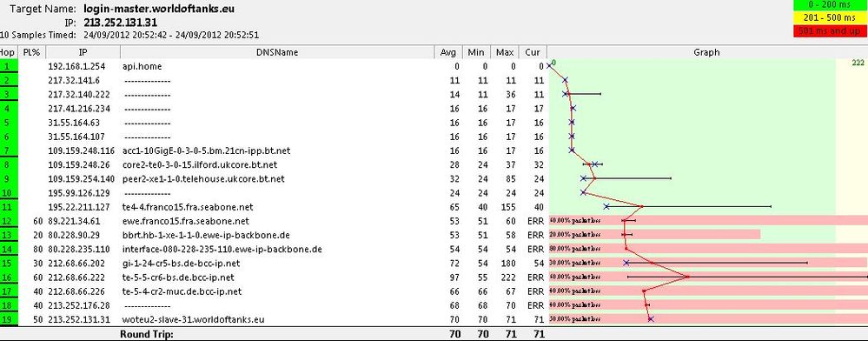Click the Graph column header
Viewport: 868px width, 341px height.
click(707, 53)
